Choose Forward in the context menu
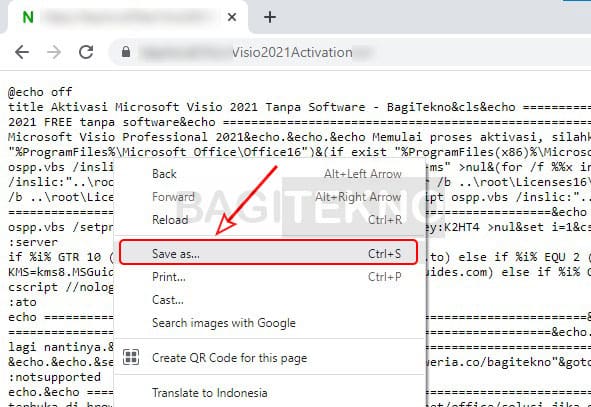 [x=270, y=197]
